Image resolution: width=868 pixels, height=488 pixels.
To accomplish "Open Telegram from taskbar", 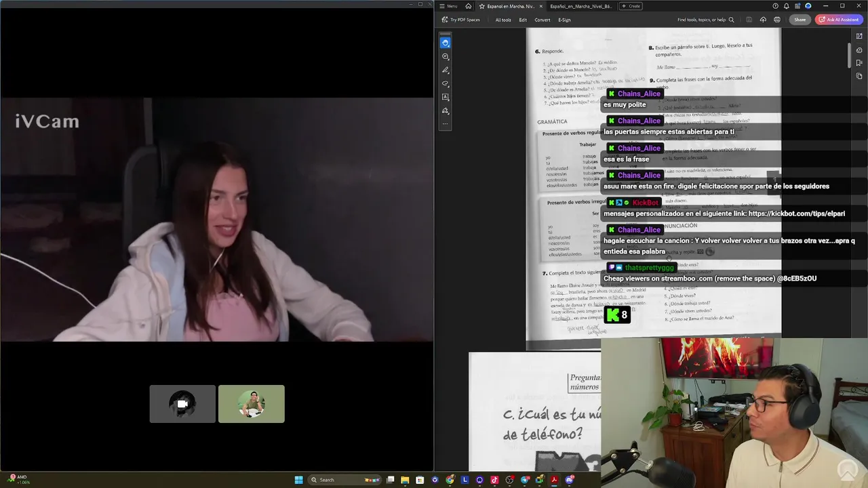I will click(525, 480).
